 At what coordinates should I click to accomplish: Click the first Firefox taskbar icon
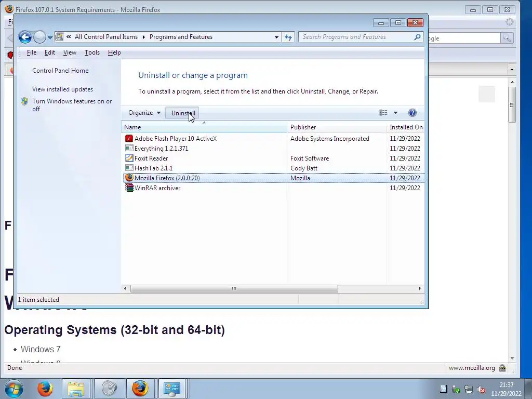point(45,389)
